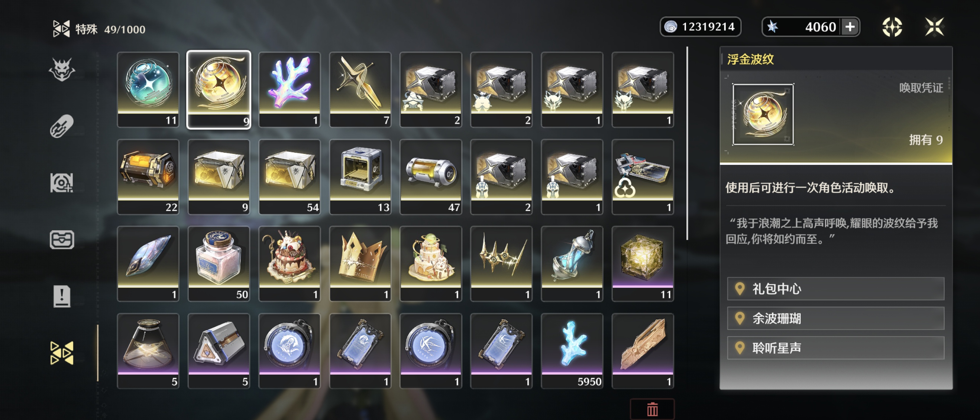Click the inventory grid vertical scrollbar

pyautogui.click(x=687, y=143)
